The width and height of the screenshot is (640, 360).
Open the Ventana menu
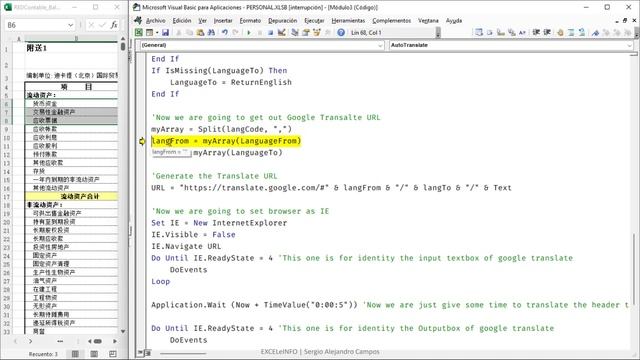click(x=428, y=20)
